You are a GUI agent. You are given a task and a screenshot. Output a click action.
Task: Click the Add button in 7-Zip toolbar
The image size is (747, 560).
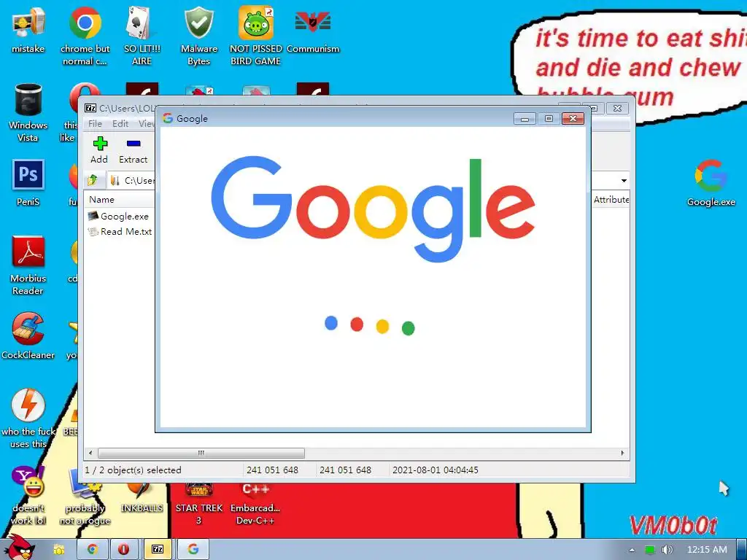tap(99, 150)
